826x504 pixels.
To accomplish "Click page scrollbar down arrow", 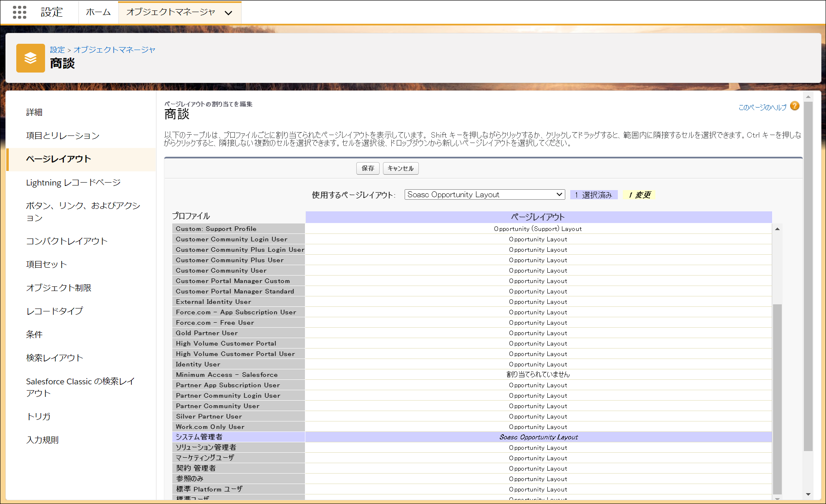I will (x=808, y=494).
